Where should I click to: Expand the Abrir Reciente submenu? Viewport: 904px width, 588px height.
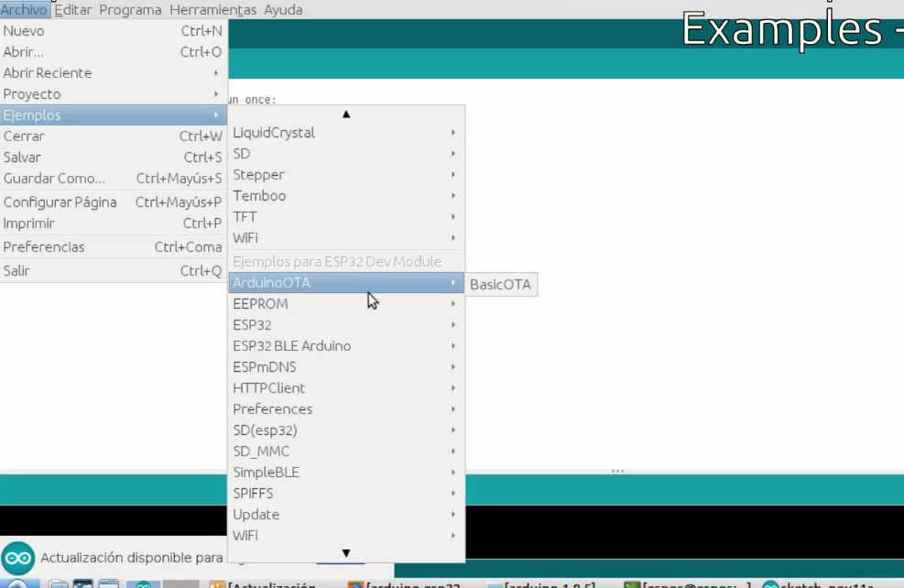113,73
